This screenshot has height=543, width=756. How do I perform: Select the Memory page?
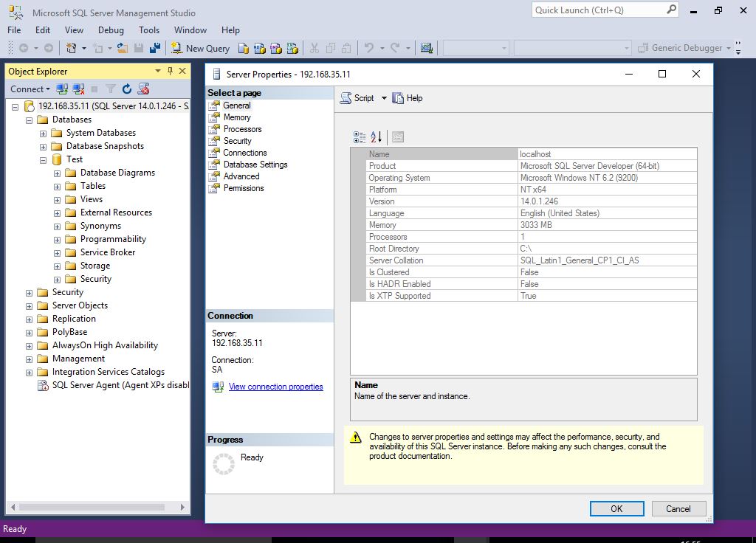coord(237,117)
